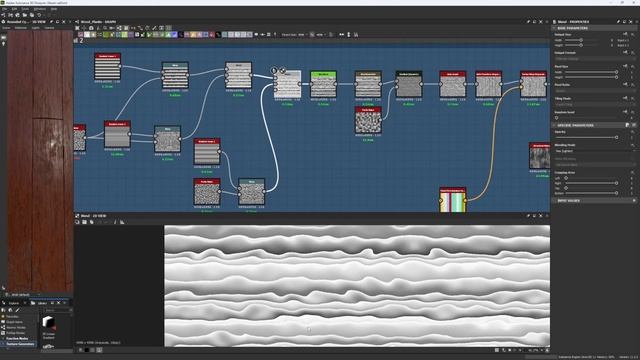Viewport: 640px width, 360px height.
Task: Adjust the Opacity slider
Action: (586, 137)
